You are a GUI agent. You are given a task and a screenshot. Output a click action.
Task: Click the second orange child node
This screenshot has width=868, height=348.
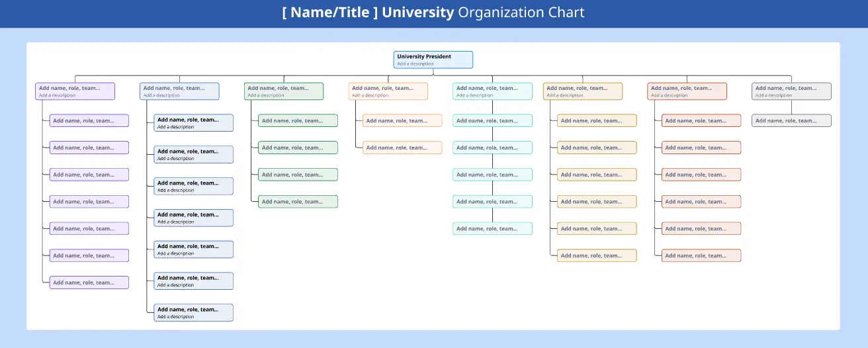point(402,148)
